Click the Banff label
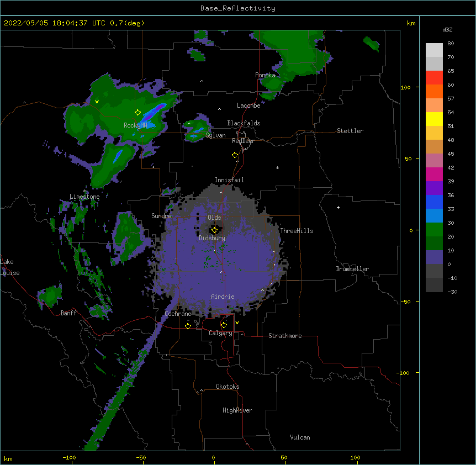Image resolution: width=476 pixels, height=465 pixels. click(68, 313)
